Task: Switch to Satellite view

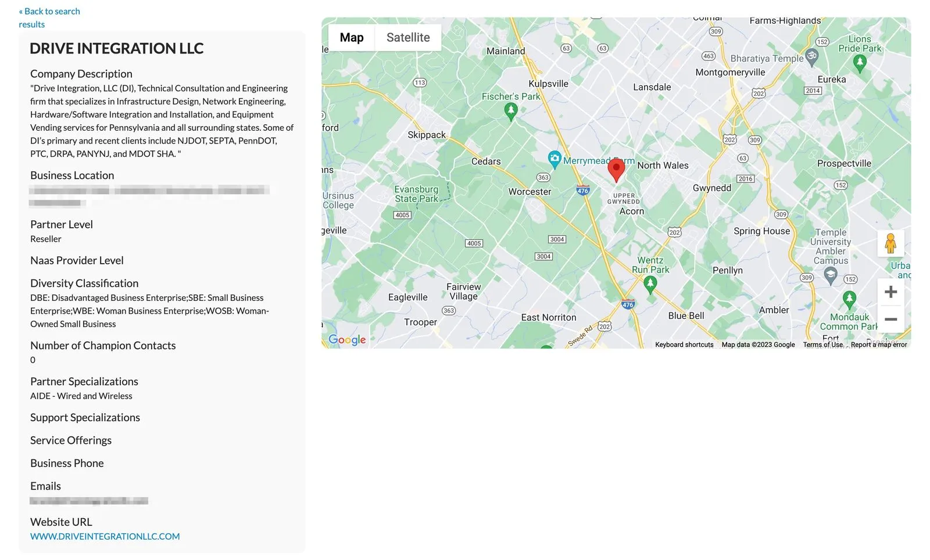Action: click(x=408, y=38)
